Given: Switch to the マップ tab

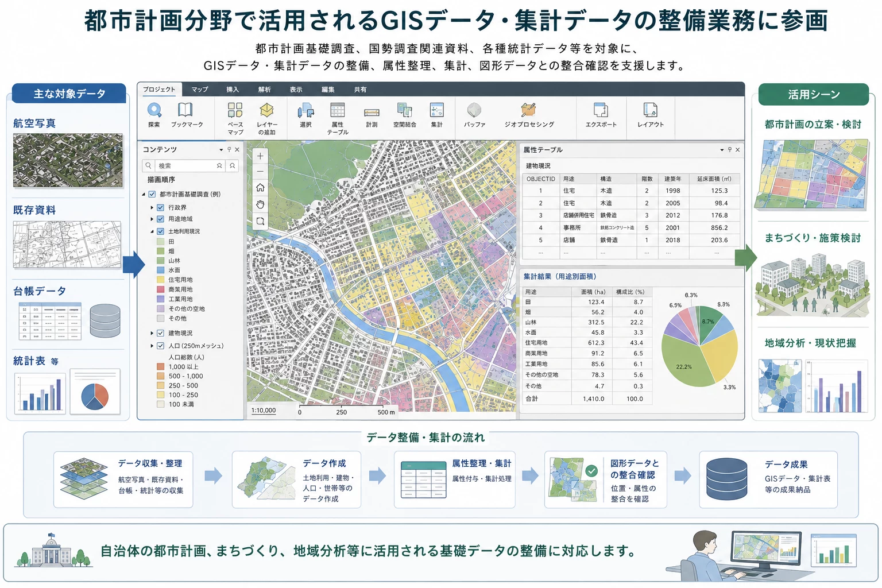Looking at the screenshot, I should [200, 90].
